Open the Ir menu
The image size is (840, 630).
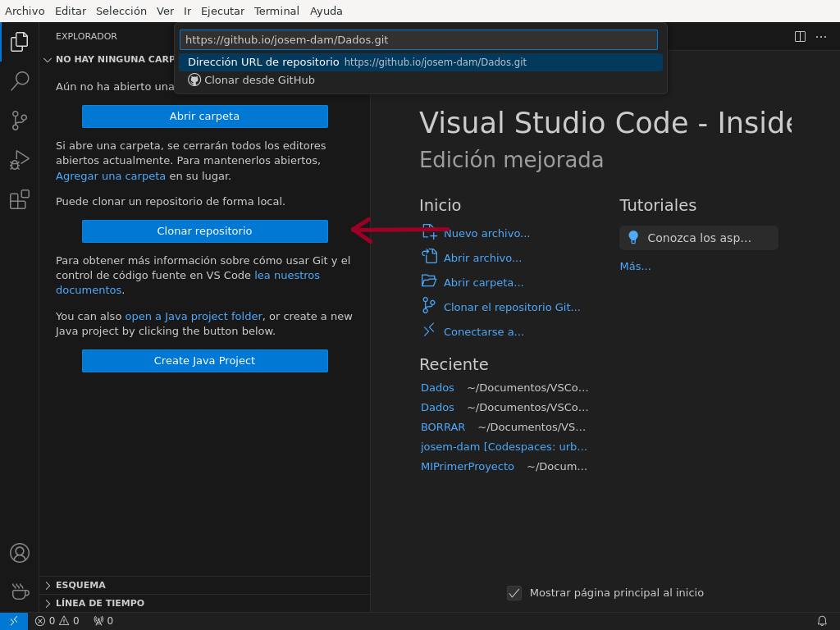click(x=188, y=11)
